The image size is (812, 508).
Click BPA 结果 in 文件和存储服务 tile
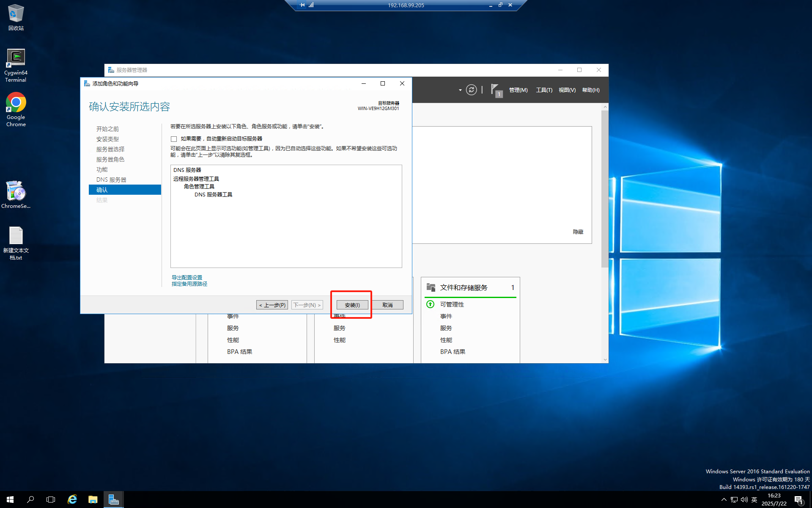point(453,352)
